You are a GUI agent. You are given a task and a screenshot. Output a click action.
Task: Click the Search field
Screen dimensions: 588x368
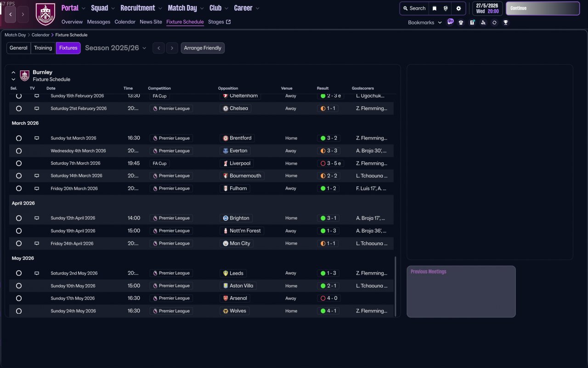click(x=414, y=8)
